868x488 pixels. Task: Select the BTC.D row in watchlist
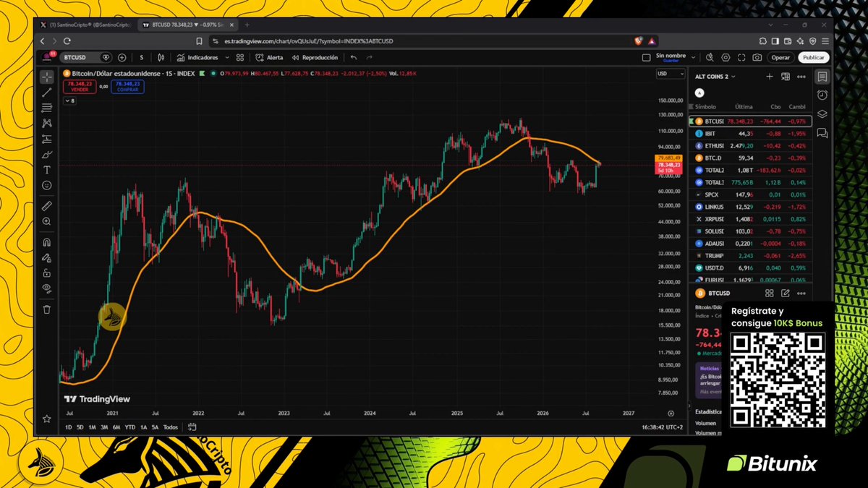pyautogui.click(x=750, y=158)
